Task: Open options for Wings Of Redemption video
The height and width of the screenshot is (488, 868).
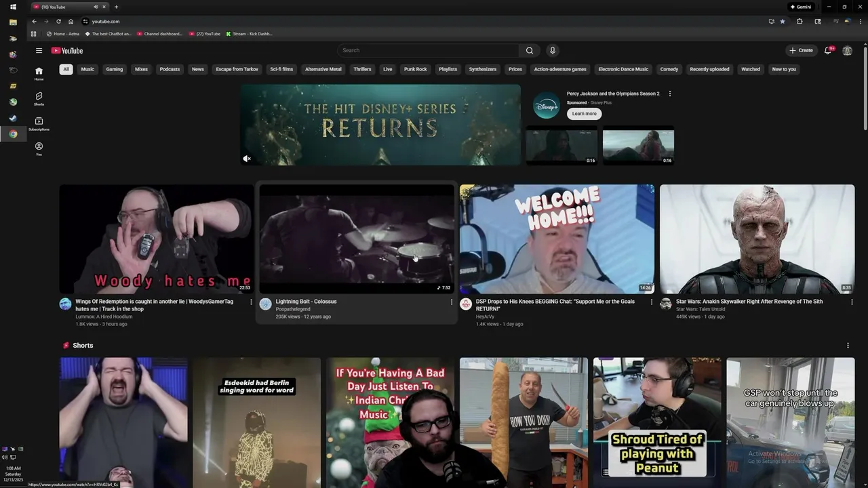Action: [x=251, y=302]
